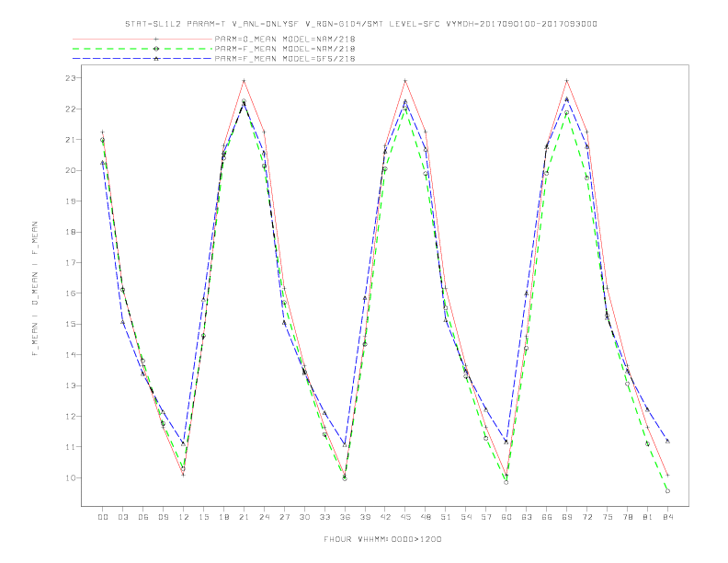Click x-axis forecast hour label 45
The width and height of the screenshot is (728, 563).
pos(405,517)
